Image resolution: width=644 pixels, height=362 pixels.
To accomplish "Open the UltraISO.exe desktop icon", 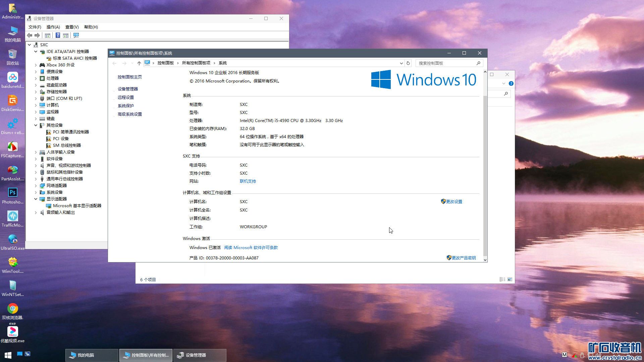I will (x=13, y=242).
